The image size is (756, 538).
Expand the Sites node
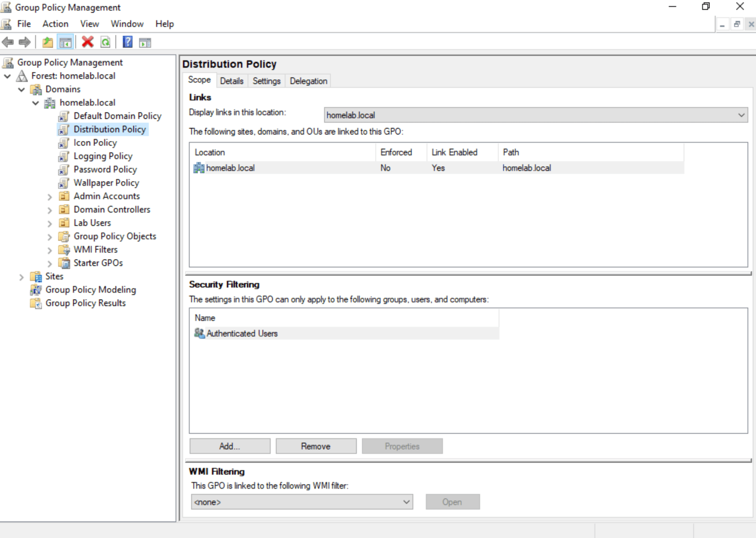tap(21, 277)
